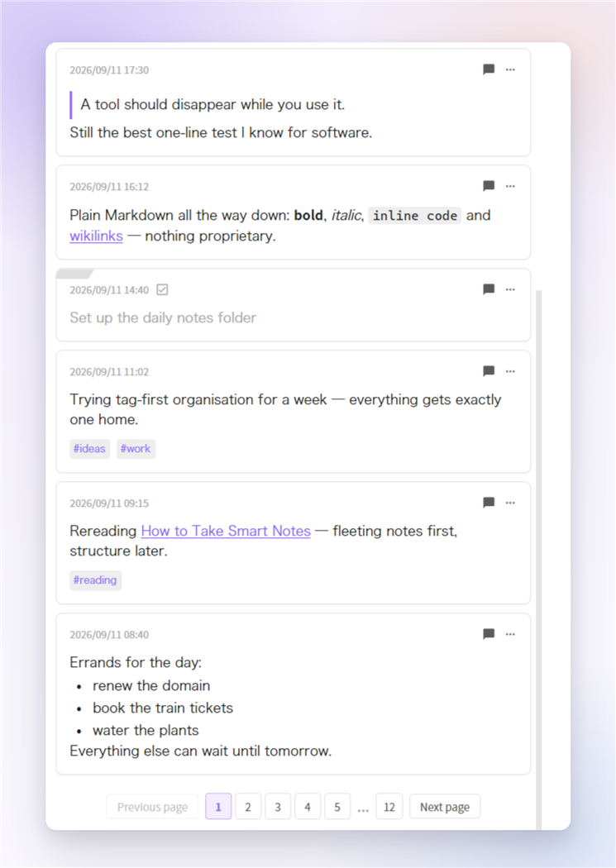Click the timestamp 2026/09/11 09:15
616x868 pixels.
pyautogui.click(x=109, y=503)
